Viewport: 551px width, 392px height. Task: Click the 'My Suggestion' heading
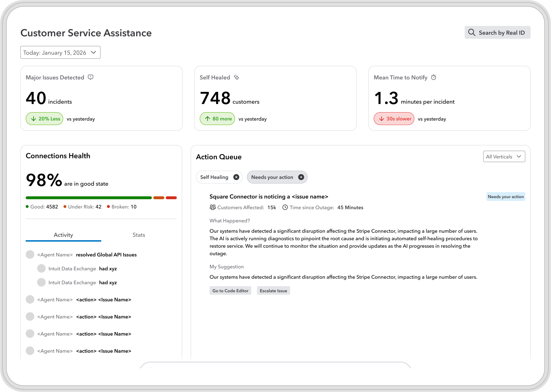tap(227, 267)
